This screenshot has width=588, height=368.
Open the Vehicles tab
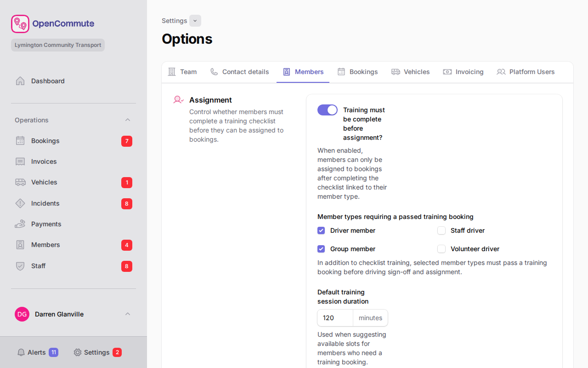(411, 72)
